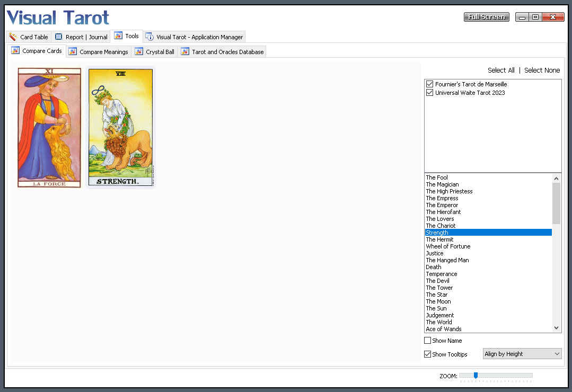Open the Align by Height dropdown
This screenshot has height=392, width=572.
pyautogui.click(x=522, y=354)
